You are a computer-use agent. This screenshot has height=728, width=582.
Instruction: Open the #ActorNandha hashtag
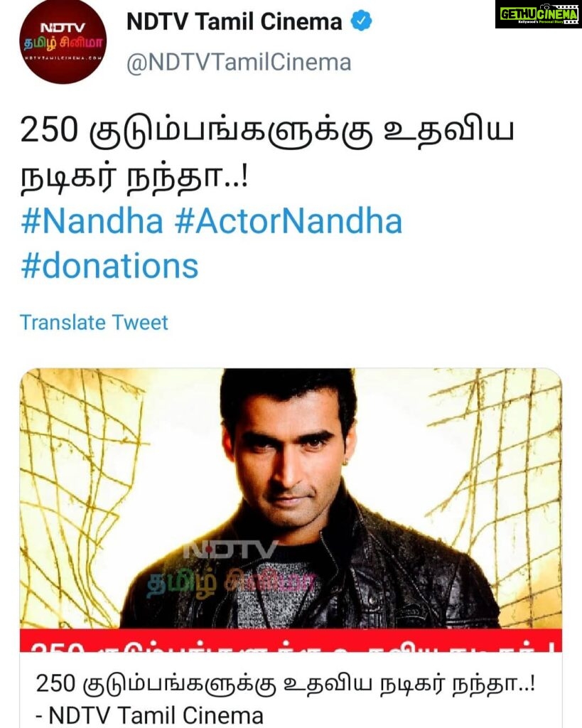pos(289,221)
